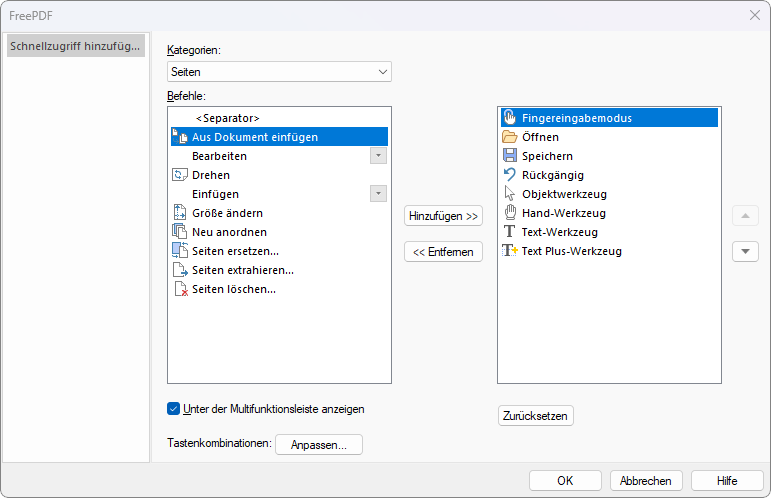Image resolution: width=771 pixels, height=498 pixels.
Task: Select the Seiten löschen... label
Action: 234,289
